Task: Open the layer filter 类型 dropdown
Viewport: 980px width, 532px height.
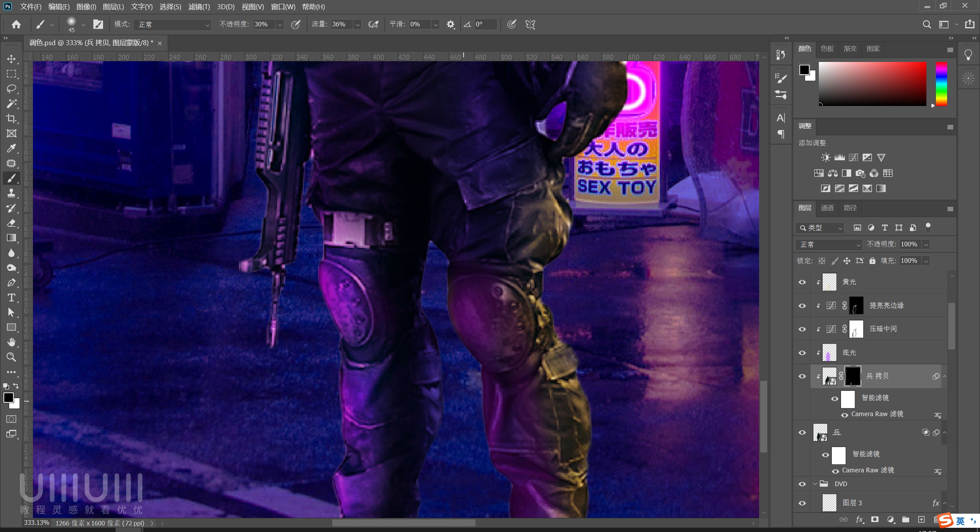Action: pos(820,228)
